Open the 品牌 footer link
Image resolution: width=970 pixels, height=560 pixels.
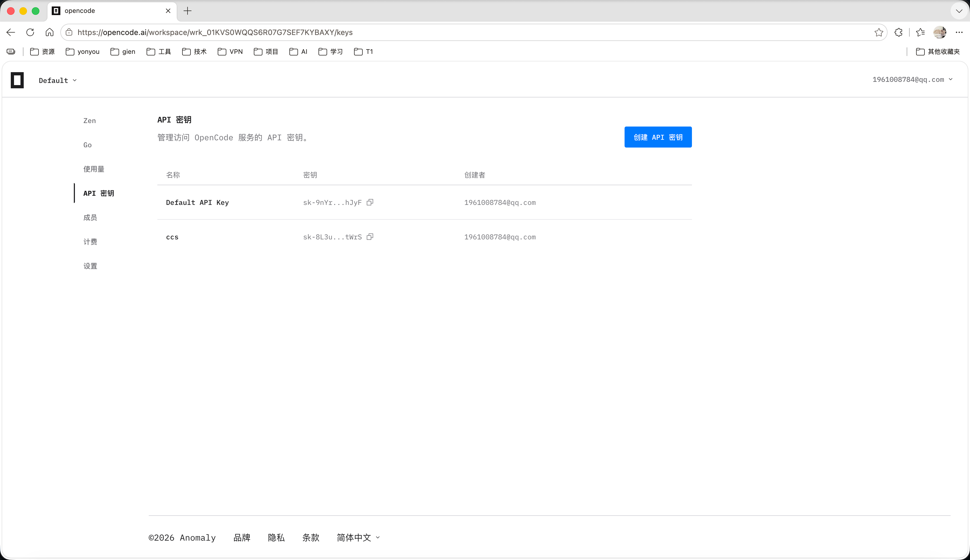(x=242, y=537)
